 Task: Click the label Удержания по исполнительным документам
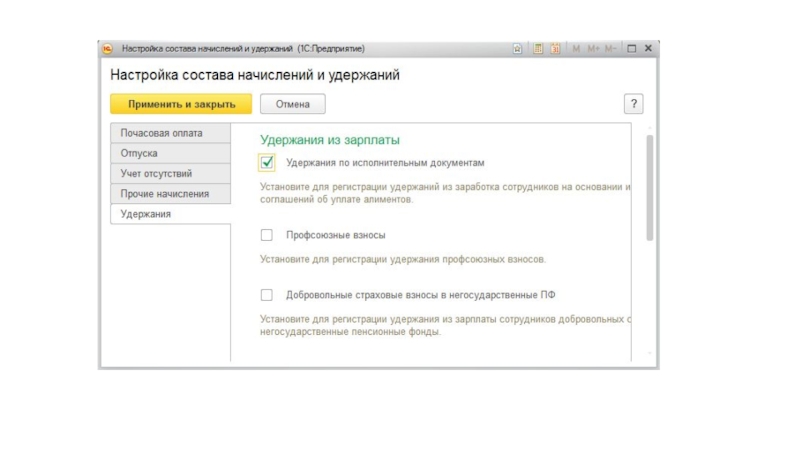pos(385,163)
